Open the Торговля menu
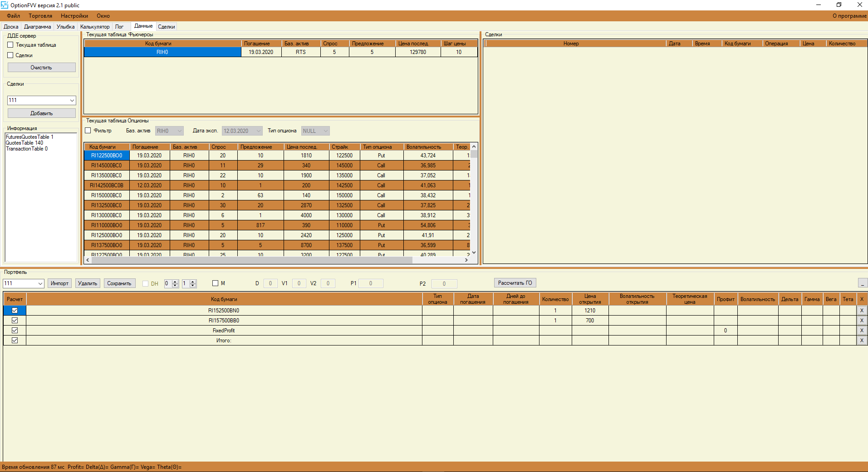 click(x=40, y=16)
